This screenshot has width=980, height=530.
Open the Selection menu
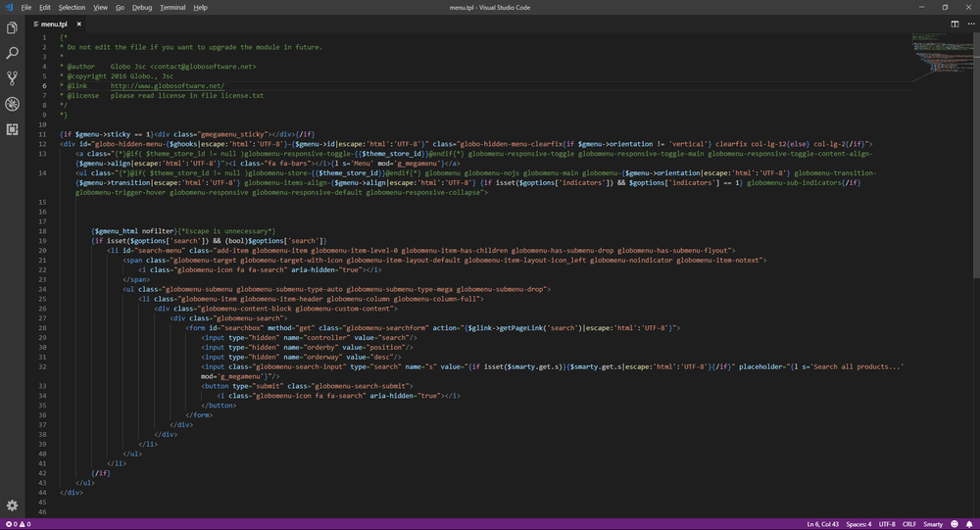point(72,7)
